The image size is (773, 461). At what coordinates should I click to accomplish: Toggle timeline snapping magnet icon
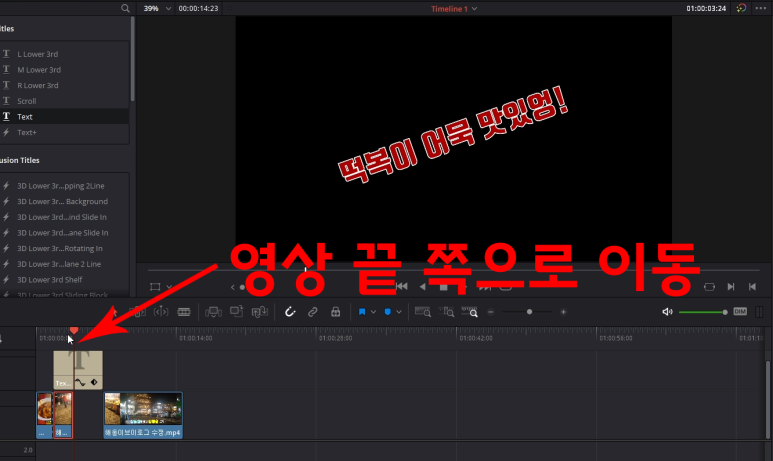tap(290, 312)
